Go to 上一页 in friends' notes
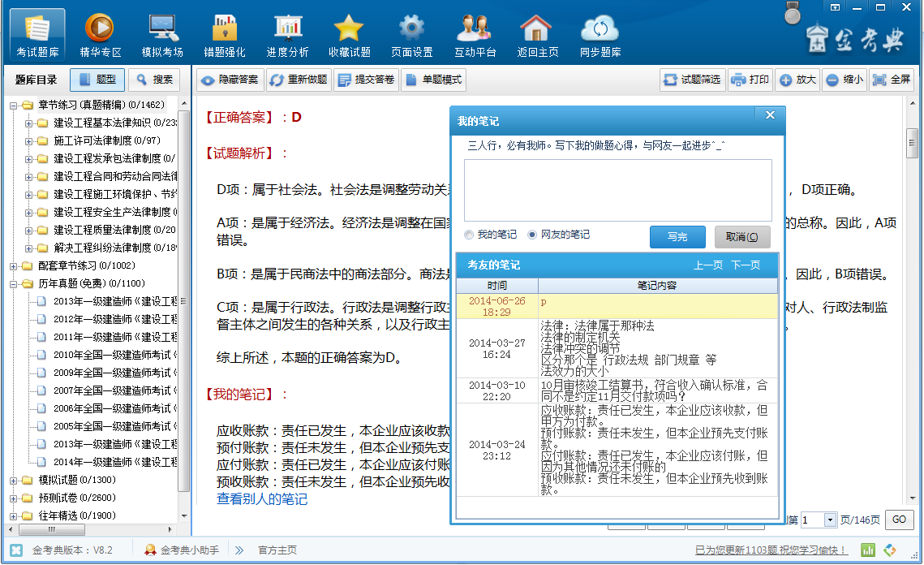 pos(707,265)
